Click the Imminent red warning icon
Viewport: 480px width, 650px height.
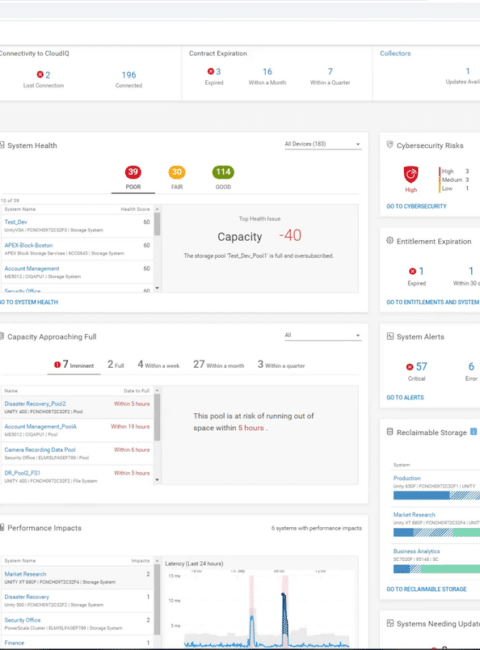pyautogui.click(x=57, y=364)
